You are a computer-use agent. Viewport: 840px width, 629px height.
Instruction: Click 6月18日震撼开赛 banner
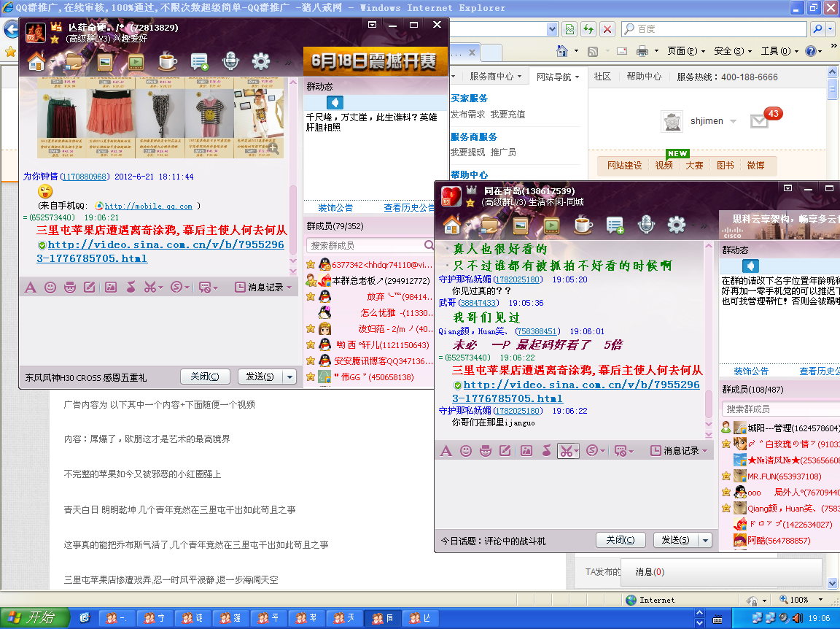[374, 62]
